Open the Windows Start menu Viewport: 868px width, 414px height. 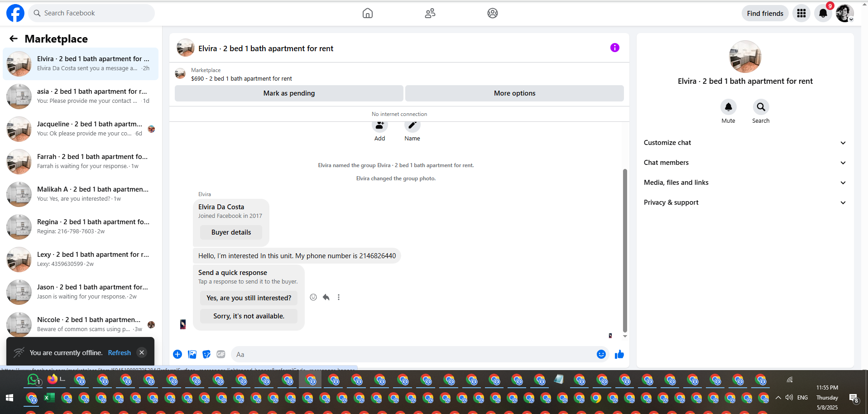(x=10, y=398)
